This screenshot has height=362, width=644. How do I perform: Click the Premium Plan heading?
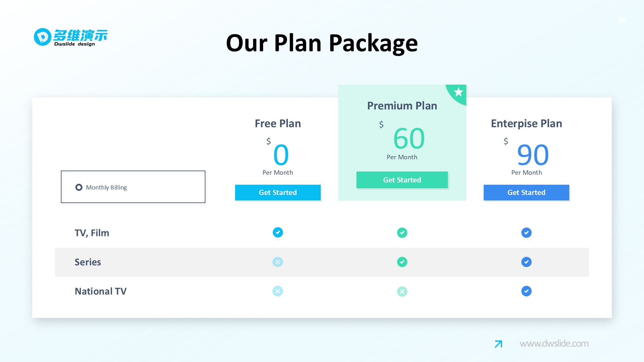402,106
